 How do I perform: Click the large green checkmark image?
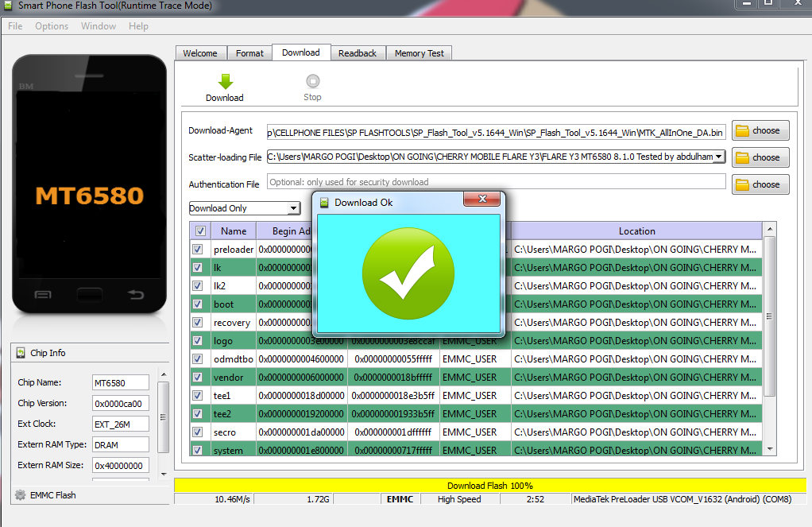(x=408, y=273)
